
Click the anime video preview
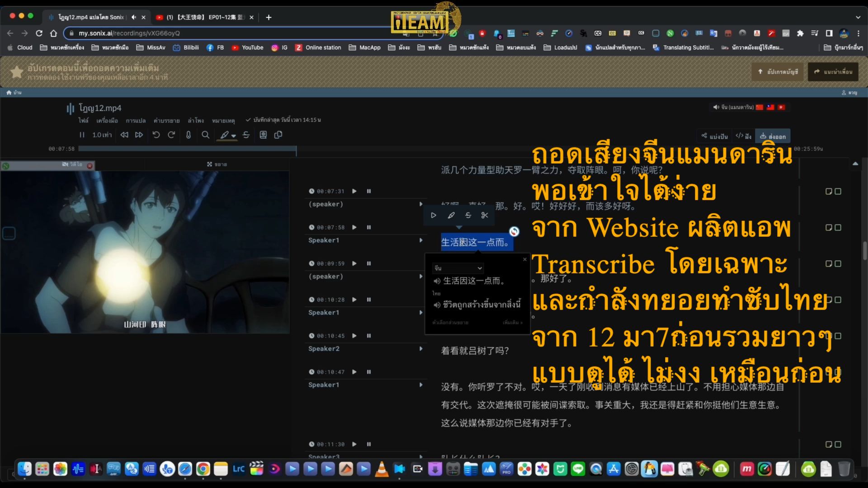(145, 252)
